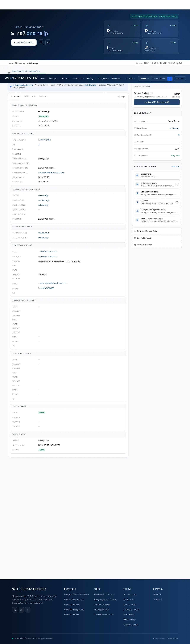Open Keyword Lookup footer link
This screenshot has height=644, width=190.
tap(131, 624)
